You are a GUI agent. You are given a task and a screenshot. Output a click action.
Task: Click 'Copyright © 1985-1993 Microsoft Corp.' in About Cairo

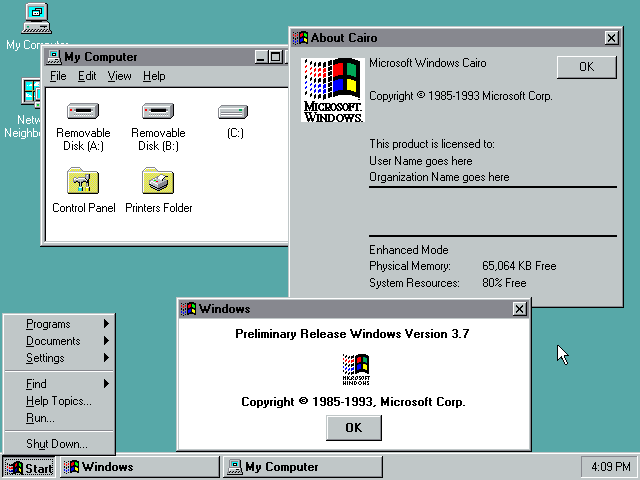coord(461,96)
